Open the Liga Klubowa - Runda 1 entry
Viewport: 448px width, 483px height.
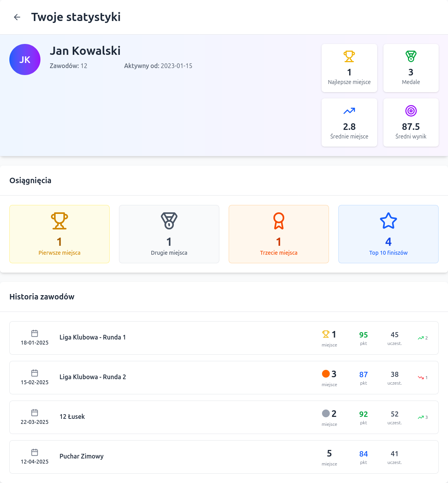pos(93,338)
